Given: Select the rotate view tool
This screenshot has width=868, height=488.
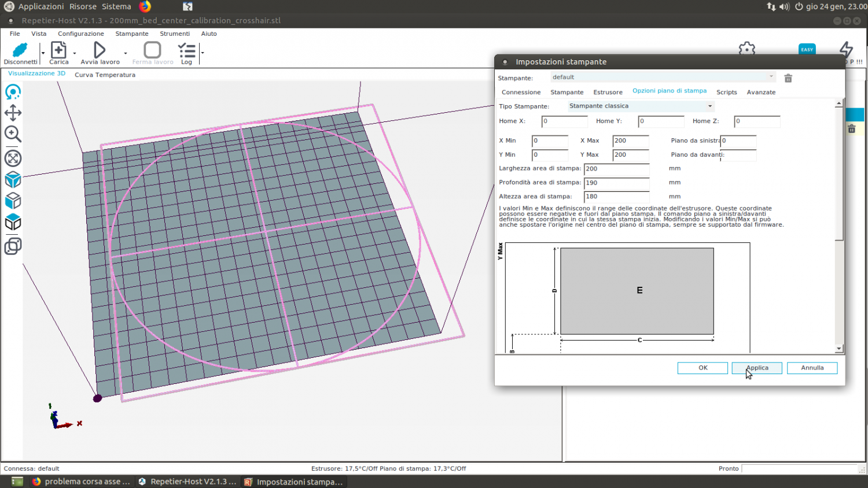Looking at the screenshot, I should [13, 92].
